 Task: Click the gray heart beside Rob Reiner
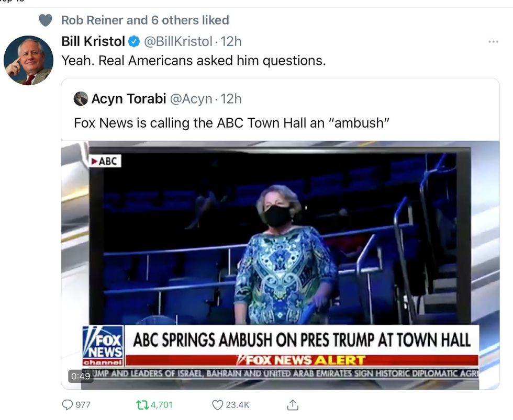coord(46,20)
